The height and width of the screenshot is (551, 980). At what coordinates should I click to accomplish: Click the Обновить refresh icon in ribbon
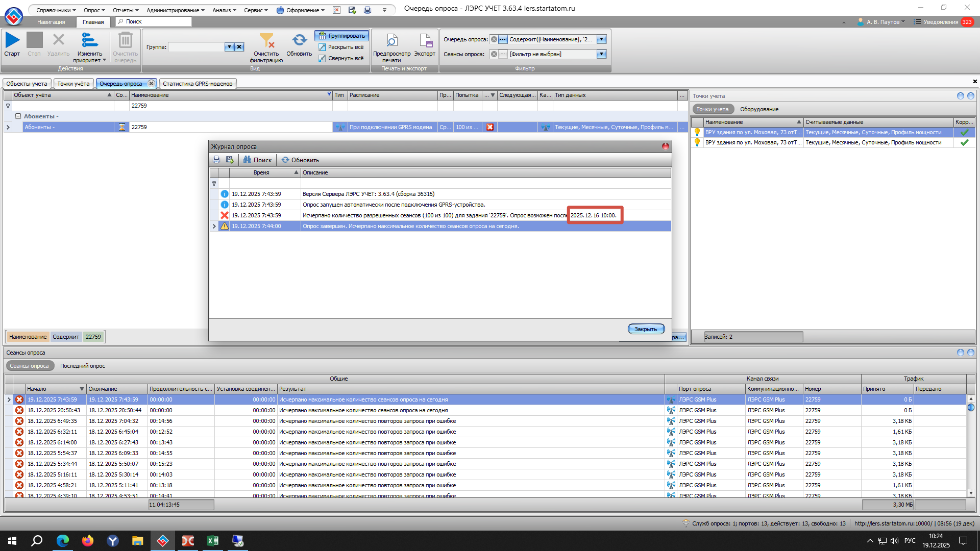[299, 40]
